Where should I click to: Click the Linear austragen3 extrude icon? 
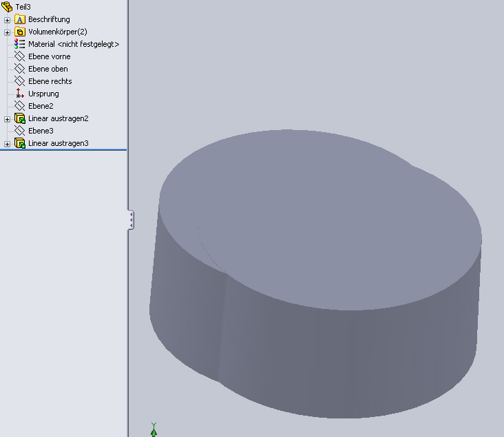pyautogui.click(x=19, y=143)
